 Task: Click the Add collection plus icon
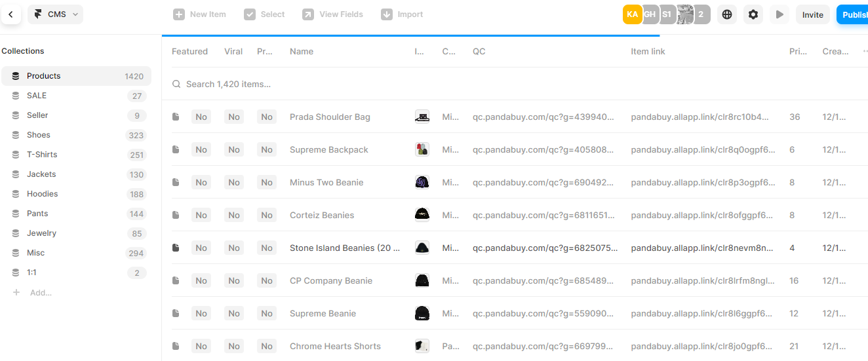[16, 292]
